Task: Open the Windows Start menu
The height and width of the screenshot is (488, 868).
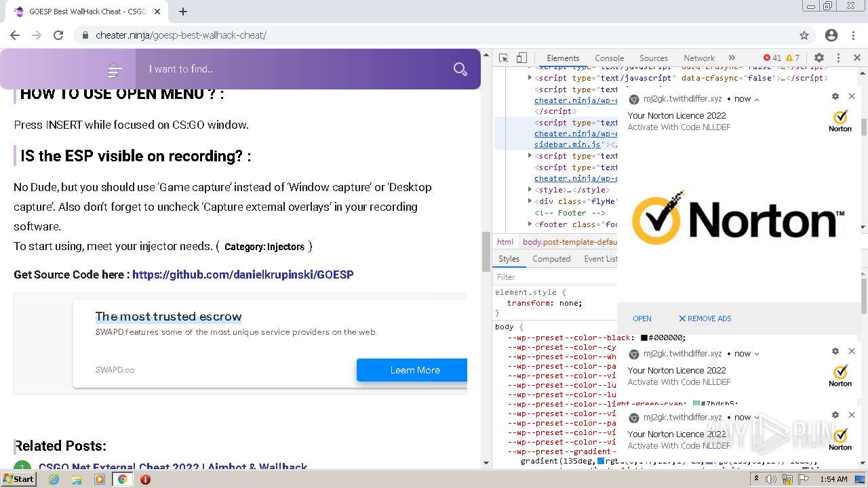Action: [19, 479]
